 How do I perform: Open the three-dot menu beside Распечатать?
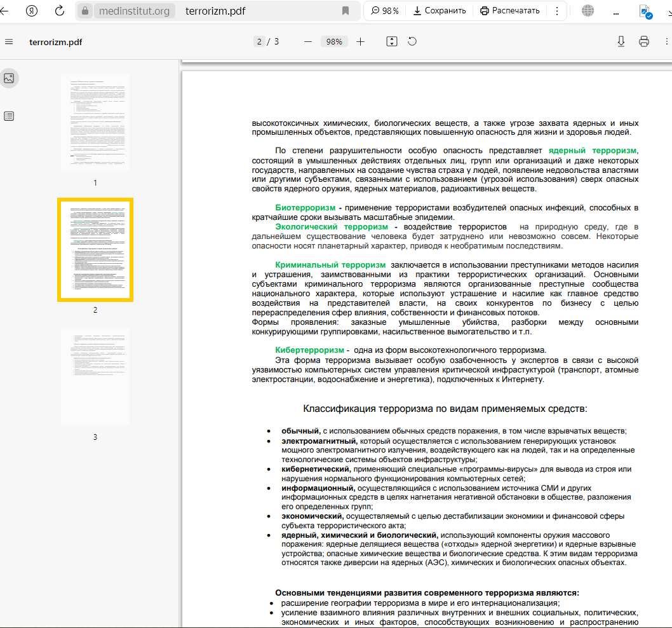pos(557,11)
